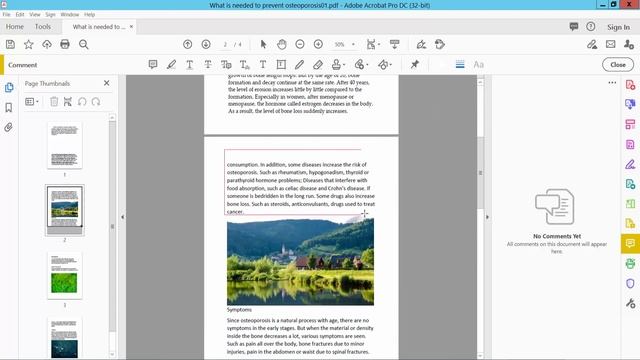Viewport: 640px width, 360px height.
Task: Activate the selection arrow tool
Action: [x=263, y=44]
